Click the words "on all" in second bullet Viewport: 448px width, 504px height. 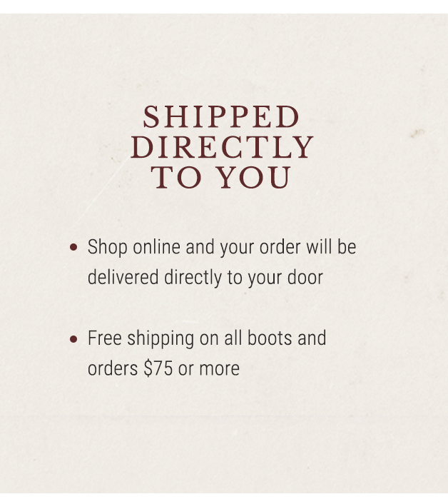(221, 338)
